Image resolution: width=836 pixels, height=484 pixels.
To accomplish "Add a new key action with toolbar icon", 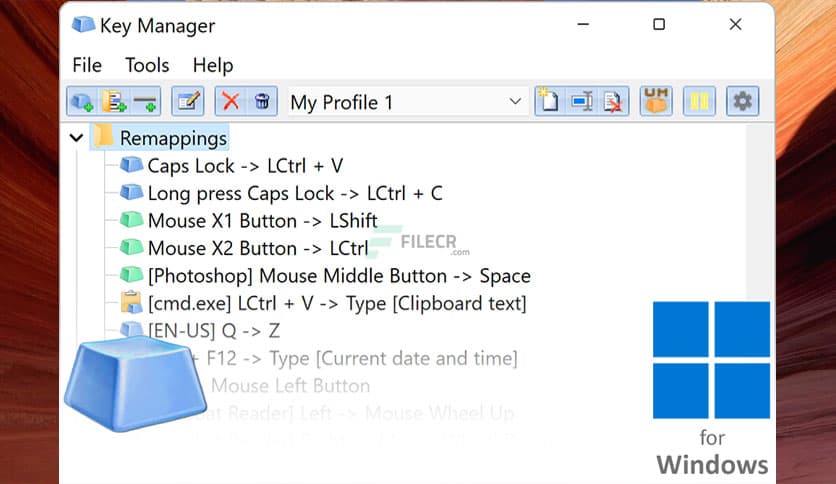I will coord(82,101).
